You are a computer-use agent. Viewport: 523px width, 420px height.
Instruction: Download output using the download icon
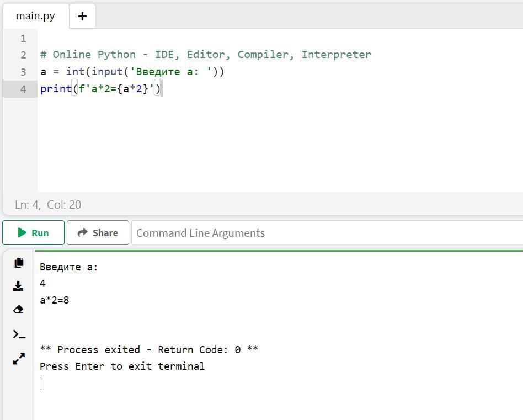[18, 286]
